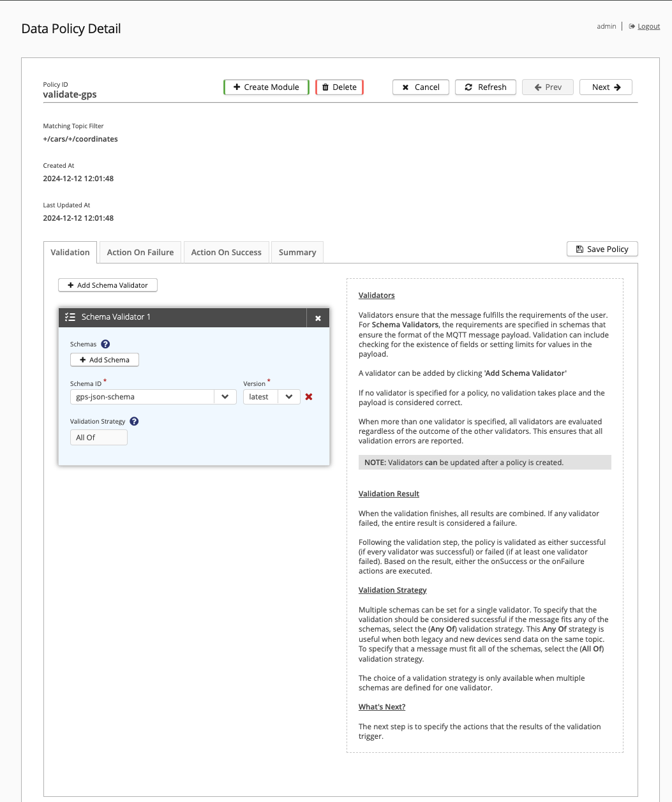Expand the Version dropdown arrow
The height and width of the screenshot is (802, 672).
coord(289,397)
